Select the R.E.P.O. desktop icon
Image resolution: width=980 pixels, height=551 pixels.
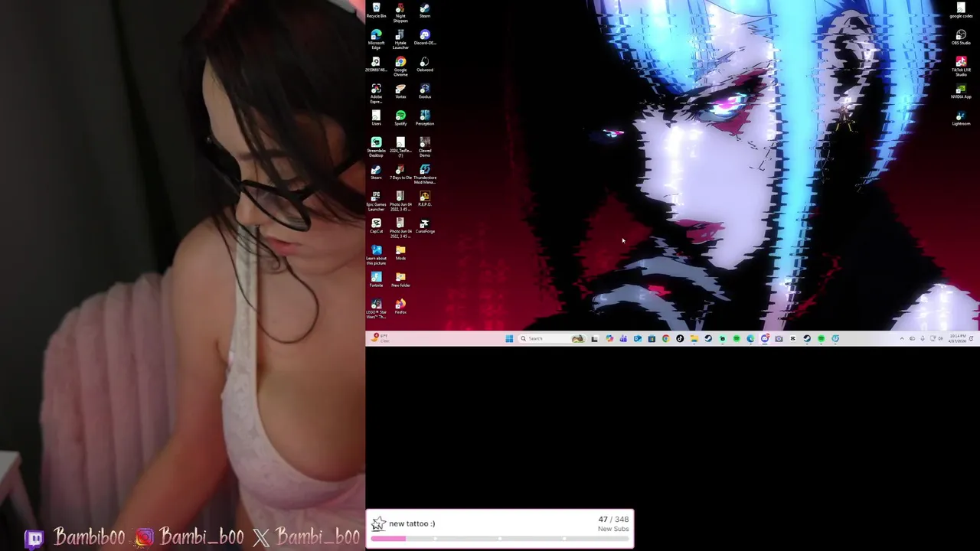[x=425, y=198]
